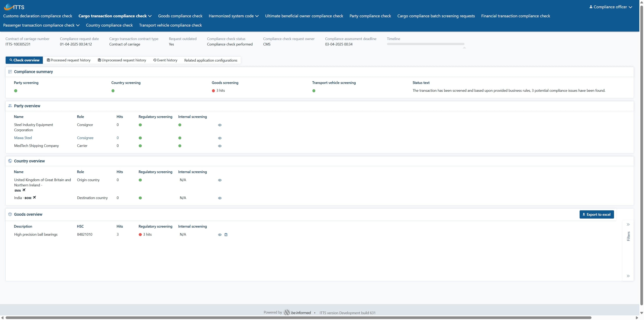
Task: View details eye icon for India row
Action: tap(220, 198)
